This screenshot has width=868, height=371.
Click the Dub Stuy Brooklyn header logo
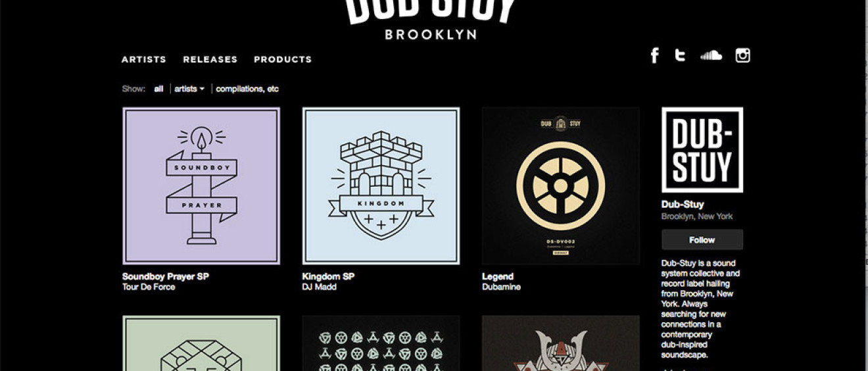[x=431, y=18]
